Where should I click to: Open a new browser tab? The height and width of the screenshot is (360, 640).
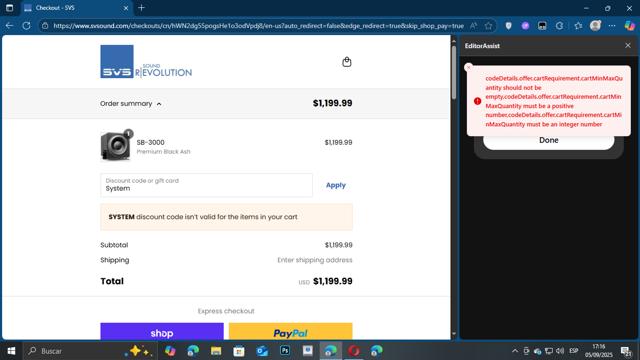tap(141, 8)
